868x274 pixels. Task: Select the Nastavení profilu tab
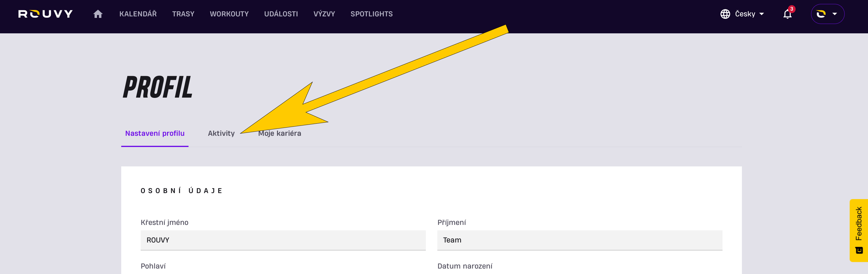click(x=155, y=133)
